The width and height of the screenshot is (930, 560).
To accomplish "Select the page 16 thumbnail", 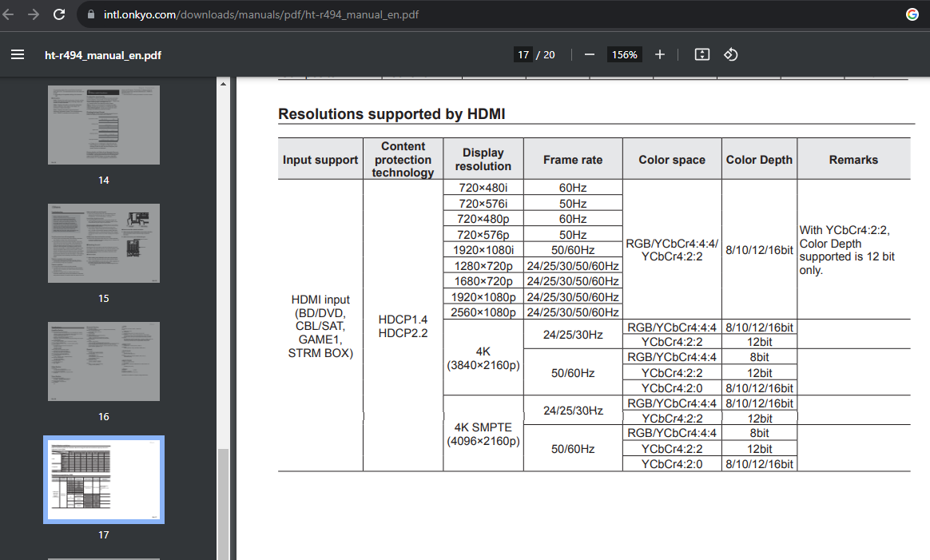I will coord(104,361).
